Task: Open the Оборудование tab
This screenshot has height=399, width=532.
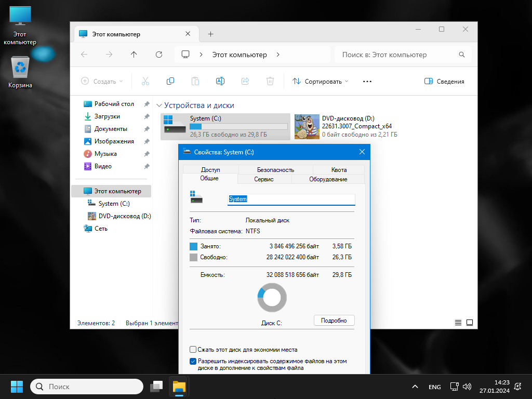Action: click(328, 179)
